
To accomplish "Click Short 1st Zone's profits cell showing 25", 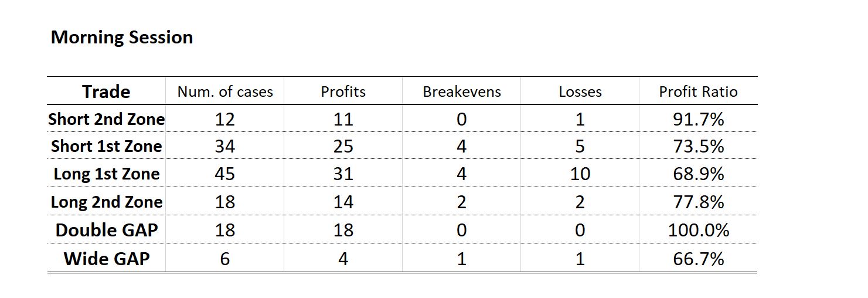I will (x=343, y=146).
